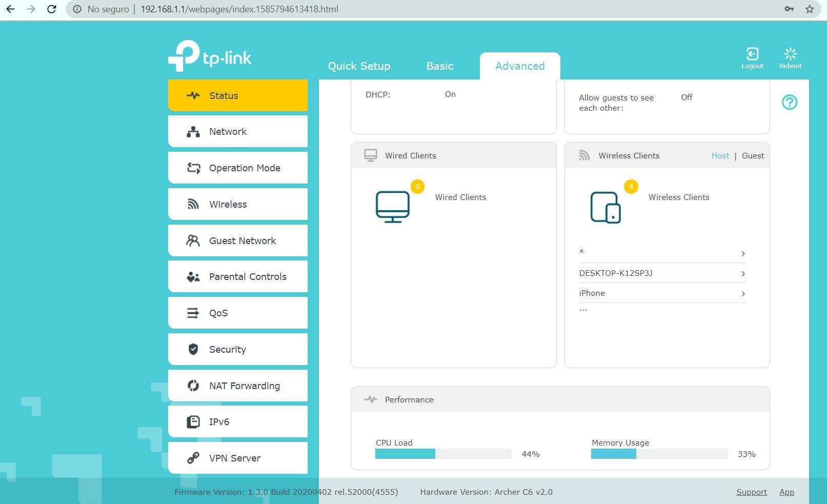This screenshot has height=504, width=827.
Task: Open the Support link
Action: point(751,492)
